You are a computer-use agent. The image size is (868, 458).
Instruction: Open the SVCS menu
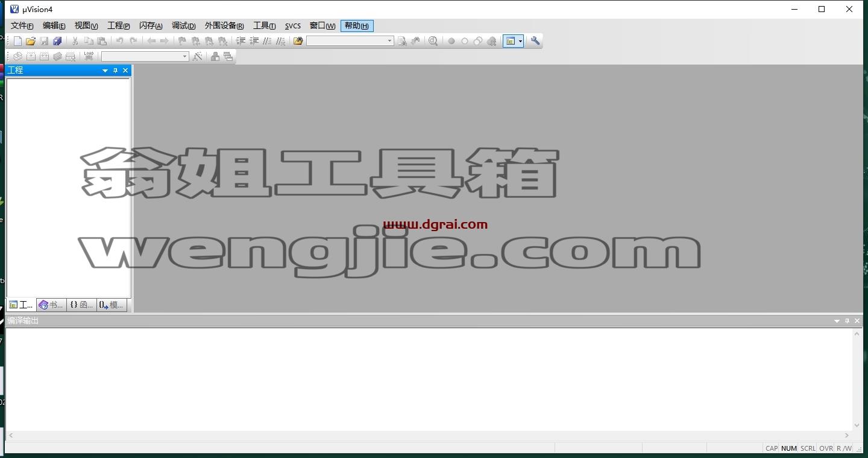pyautogui.click(x=293, y=26)
